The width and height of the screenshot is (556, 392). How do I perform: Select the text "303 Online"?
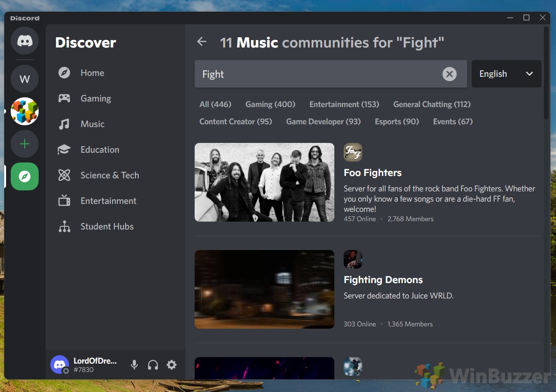click(359, 324)
